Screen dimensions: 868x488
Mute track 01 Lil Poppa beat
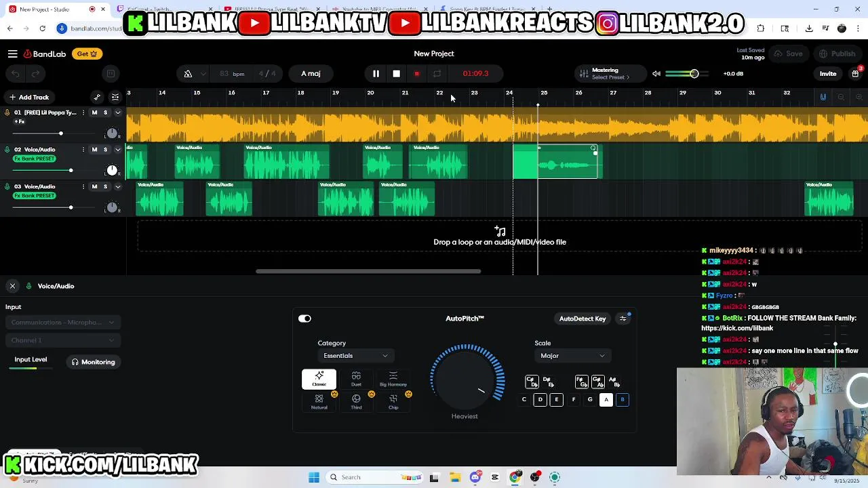click(x=94, y=113)
